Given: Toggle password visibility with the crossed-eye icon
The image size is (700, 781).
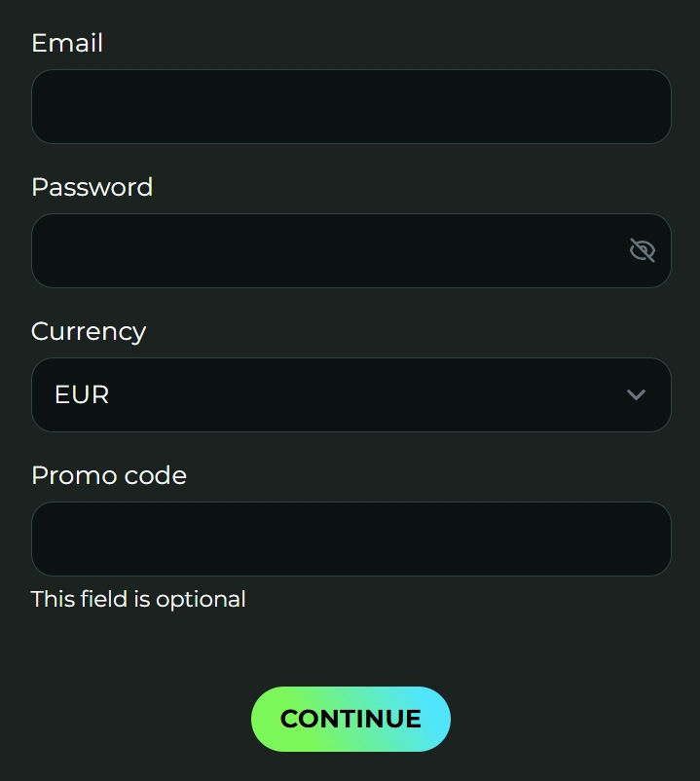Looking at the screenshot, I should pos(642,250).
